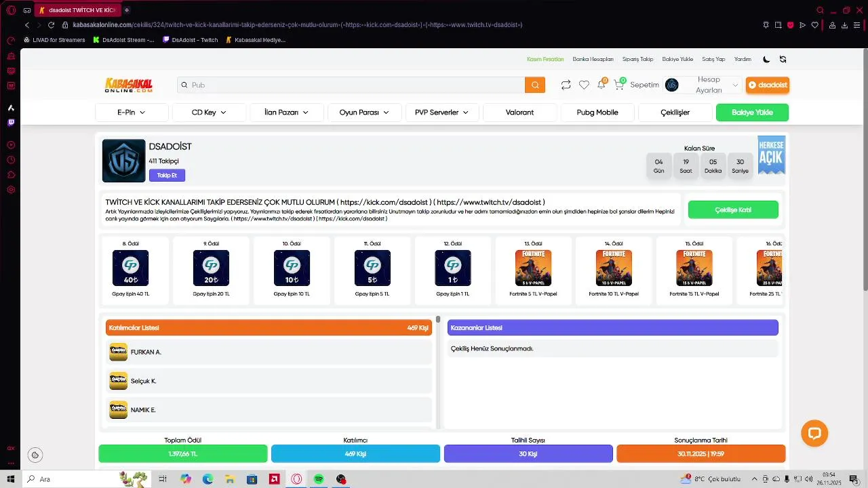
Task: Click the Çekilişe Katıl button
Action: pyautogui.click(x=733, y=210)
